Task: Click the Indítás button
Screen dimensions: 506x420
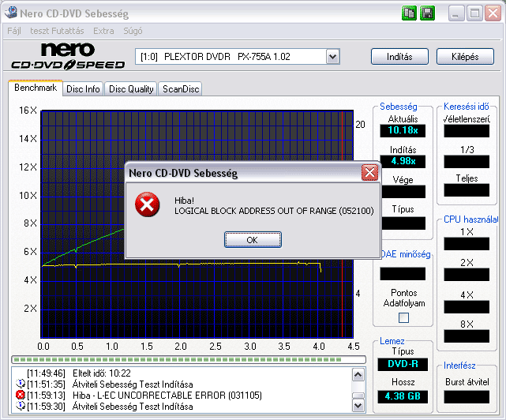Action: (399, 57)
